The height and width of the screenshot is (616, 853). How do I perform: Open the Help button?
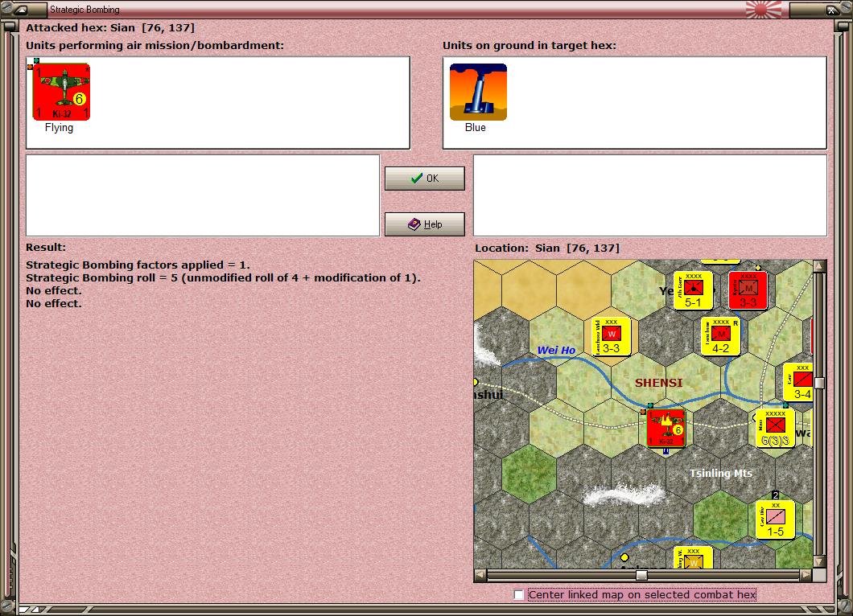[425, 224]
